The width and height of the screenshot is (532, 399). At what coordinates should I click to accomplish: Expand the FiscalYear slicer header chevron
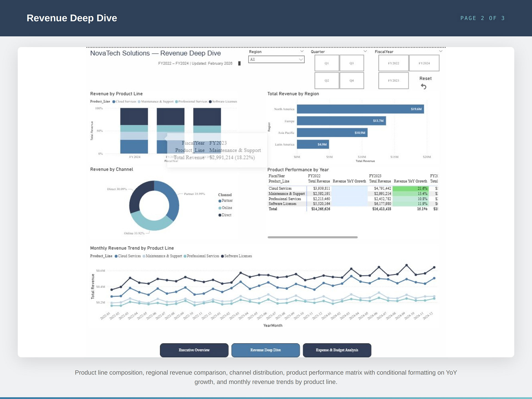[x=441, y=51]
